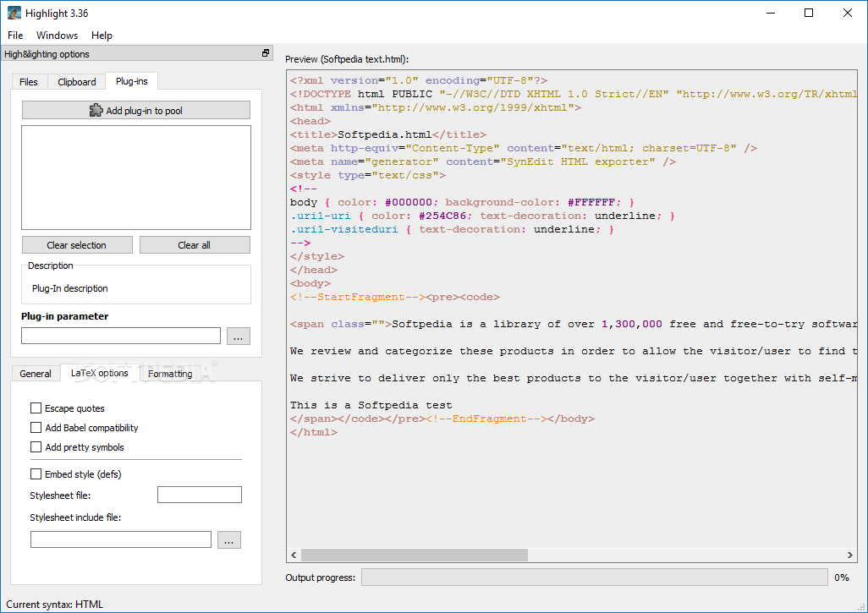The height and width of the screenshot is (613, 868).
Task: Click the 'This is a Softpedia test' line
Action: (x=371, y=405)
